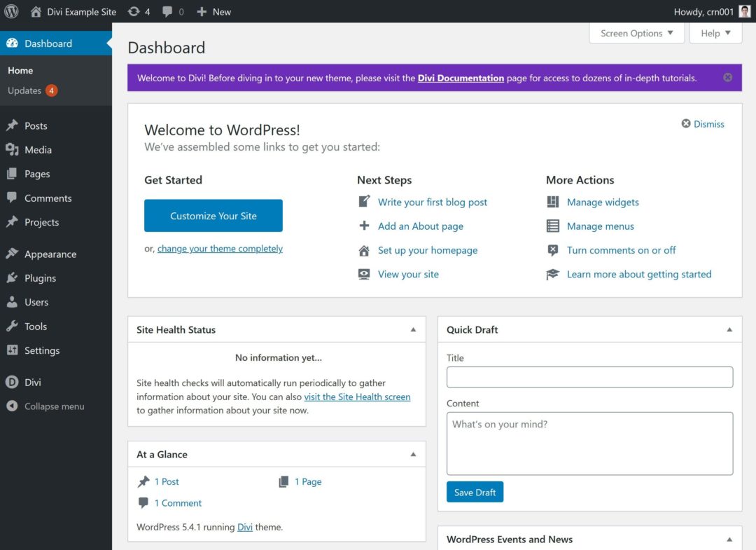Screen dimensions: 756x550
Task: Open the 1 Post link
Action: (x=167, y=481)
